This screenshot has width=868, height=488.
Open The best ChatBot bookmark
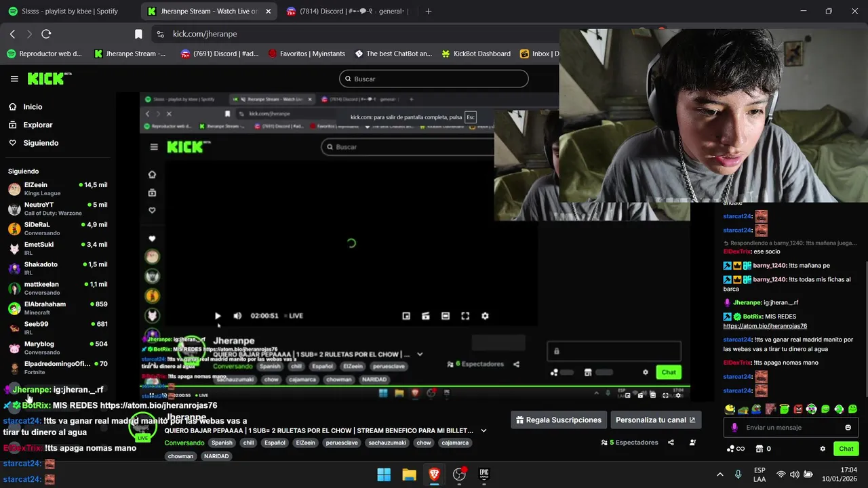pyautogui.click(x=393, y=54)
